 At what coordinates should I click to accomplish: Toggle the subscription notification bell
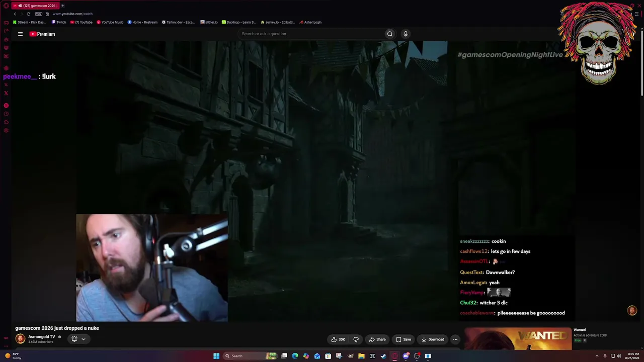click(74, 339)
